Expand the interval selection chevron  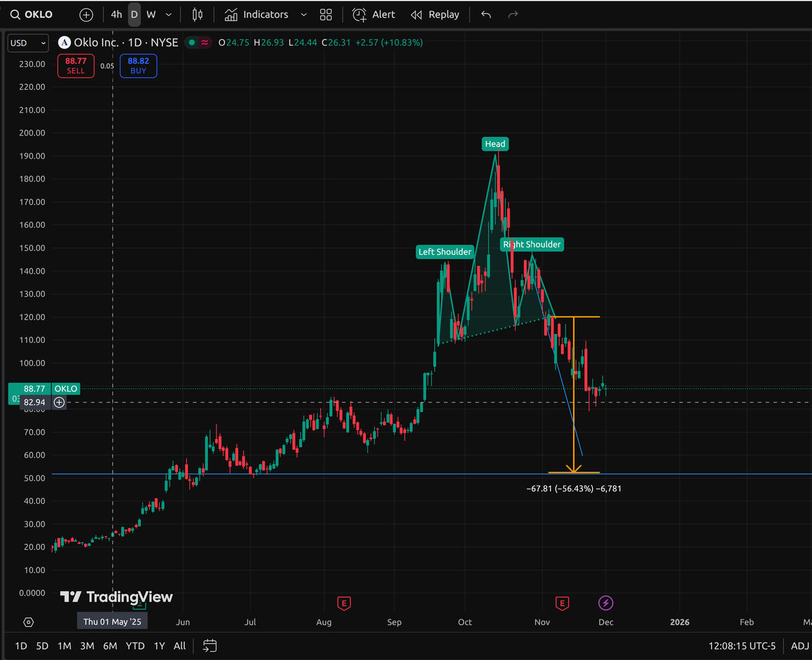tap(168, 14)
